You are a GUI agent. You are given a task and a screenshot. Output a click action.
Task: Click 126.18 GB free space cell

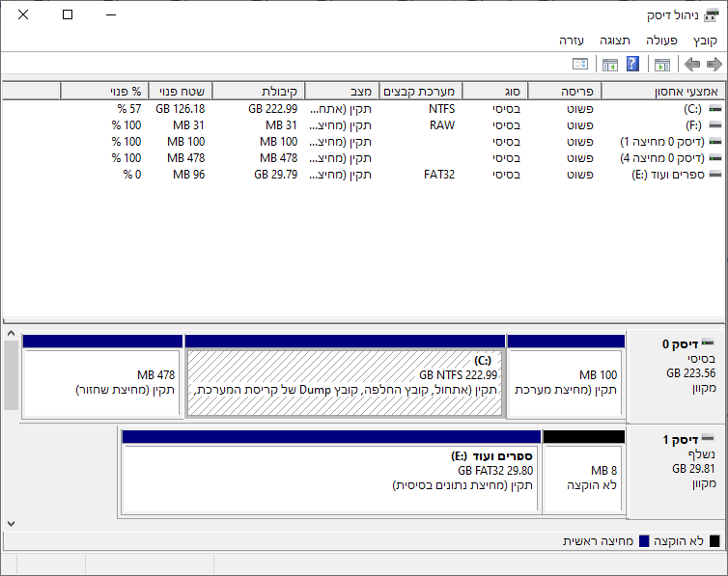tap(181, 108)
